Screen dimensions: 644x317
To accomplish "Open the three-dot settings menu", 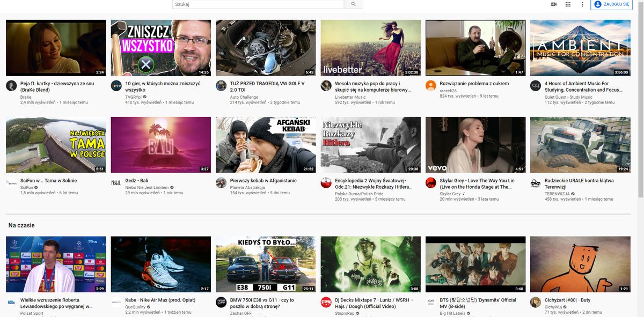I will coord(582,4).
